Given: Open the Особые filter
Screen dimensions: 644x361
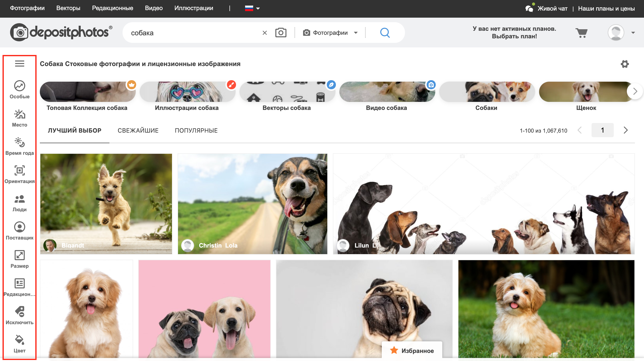Looking at the screenshot, I should [x=20, y=90].
